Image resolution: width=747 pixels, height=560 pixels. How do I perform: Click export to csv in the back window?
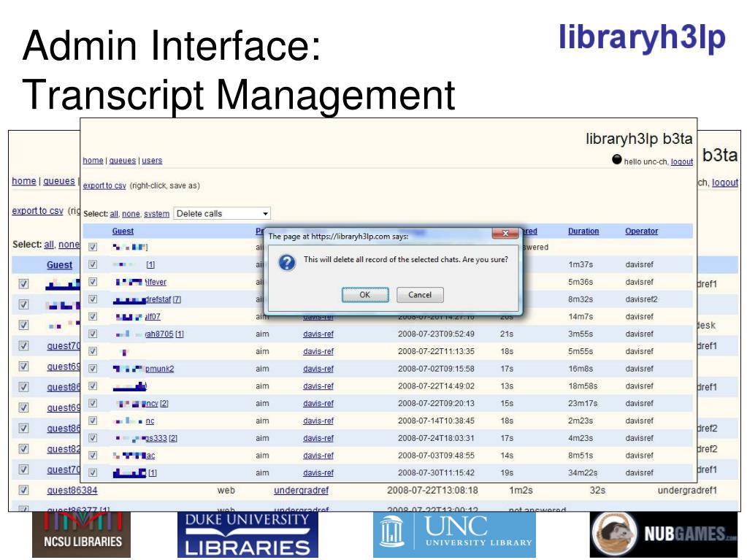coord(38,210)
